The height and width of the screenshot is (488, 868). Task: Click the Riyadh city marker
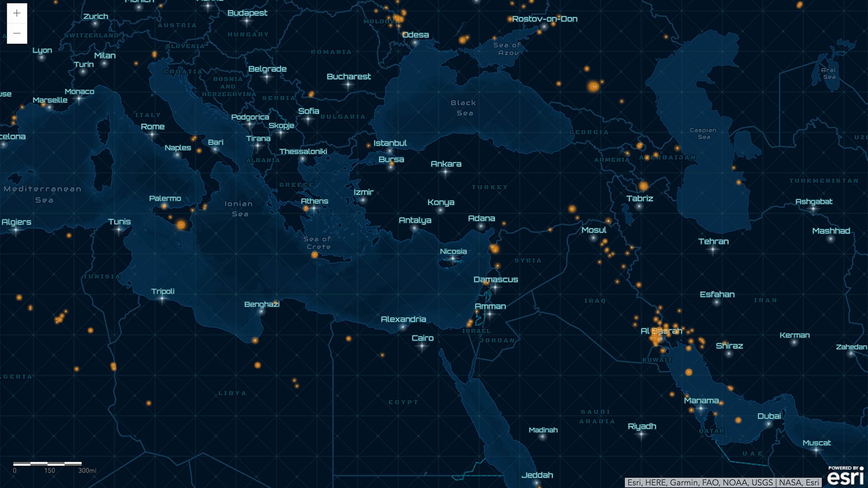642,435
